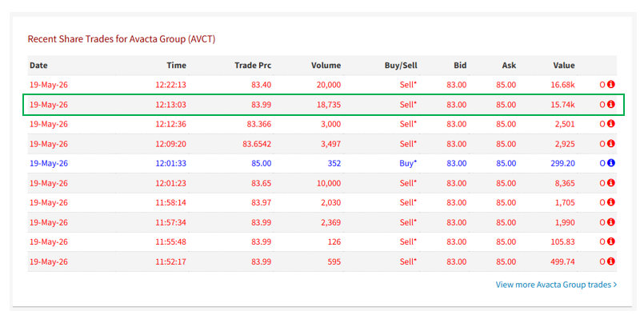This screenshot has height=315, width=644.
Task: Select volume 3,497
Action: [x=330, y=144]
